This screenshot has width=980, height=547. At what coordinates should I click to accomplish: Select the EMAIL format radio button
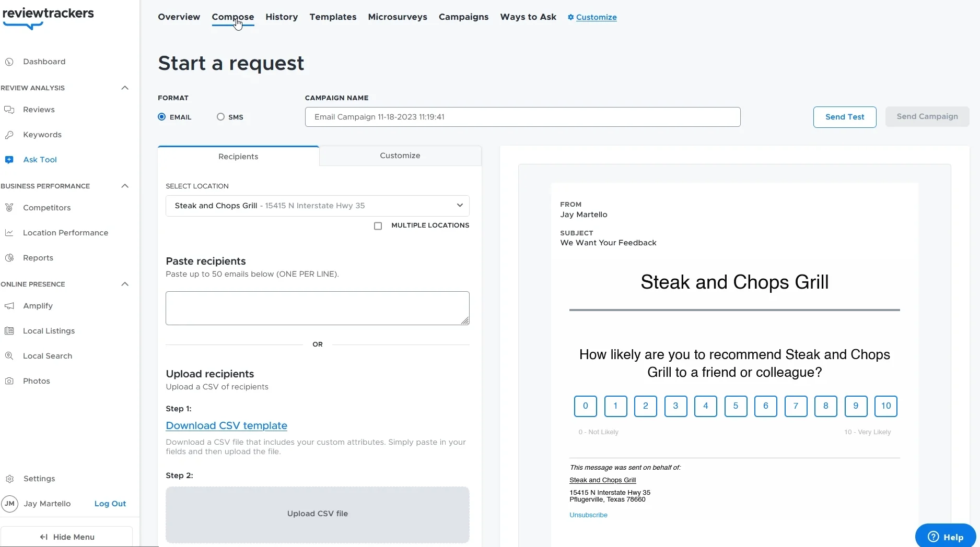click(162, 117)
